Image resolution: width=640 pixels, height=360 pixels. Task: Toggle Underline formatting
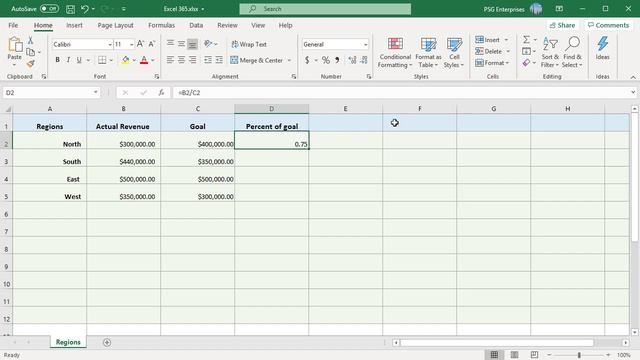point(79,60)
